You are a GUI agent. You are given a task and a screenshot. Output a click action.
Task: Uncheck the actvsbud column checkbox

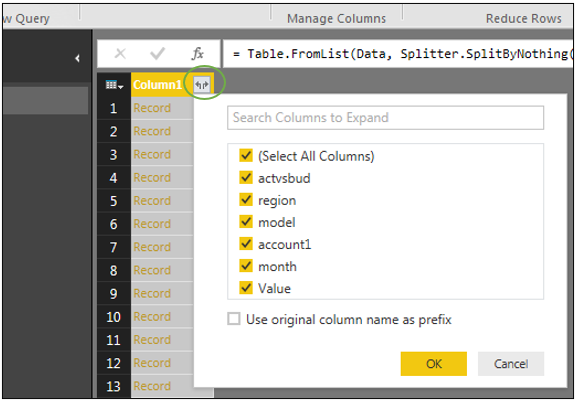[x=246, y=177]
